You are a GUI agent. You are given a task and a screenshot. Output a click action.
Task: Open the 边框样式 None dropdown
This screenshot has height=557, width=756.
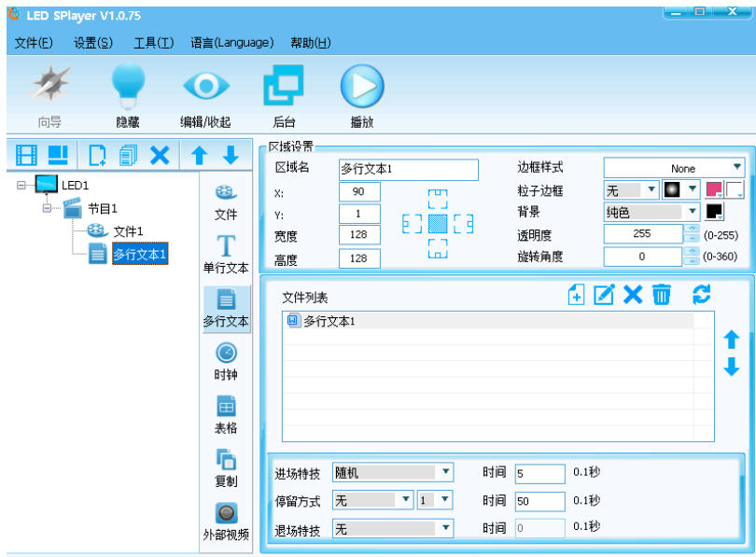677,167
